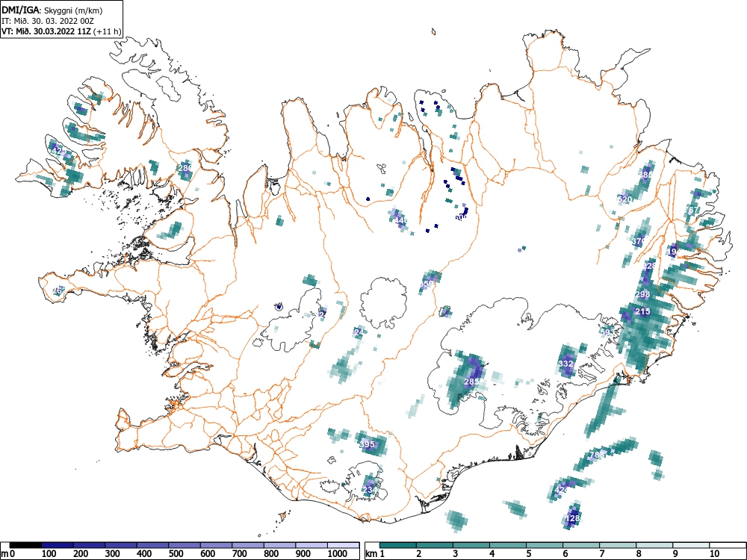Screen dimensions: 747x560
Task: Click the map value label "395"
Action: (x=368, y=444)
